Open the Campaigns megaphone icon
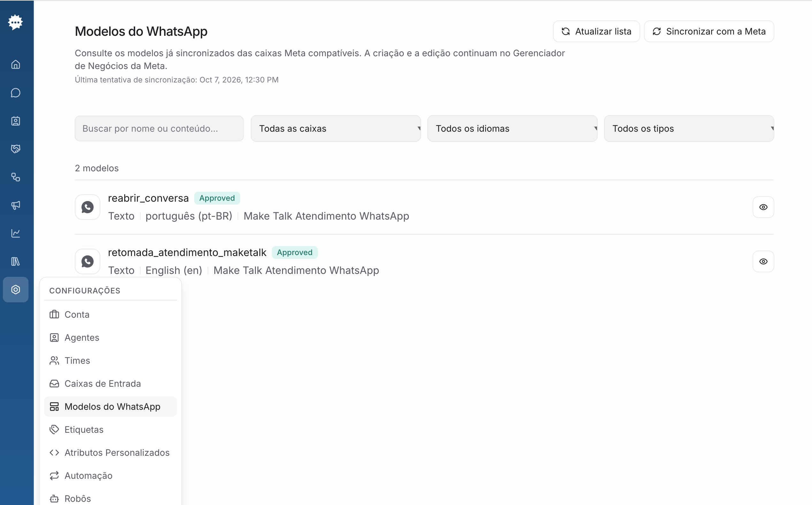This screenshot has height=505, width=812. point(15,205)
